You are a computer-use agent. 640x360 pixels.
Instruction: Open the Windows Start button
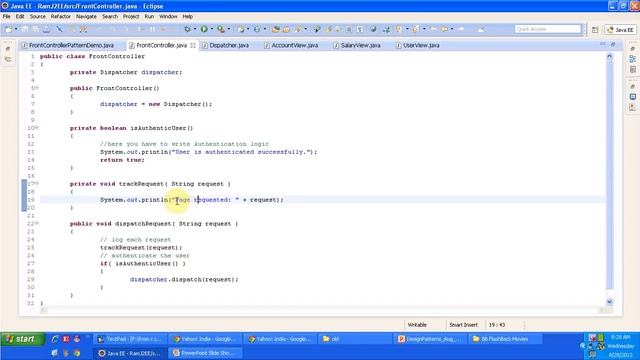(x=22, y=339)
